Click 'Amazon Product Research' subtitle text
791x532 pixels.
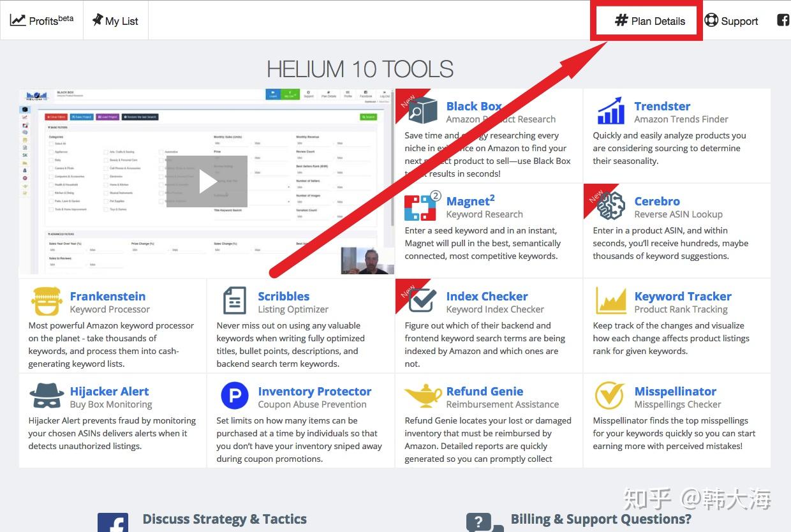point(501,119)
